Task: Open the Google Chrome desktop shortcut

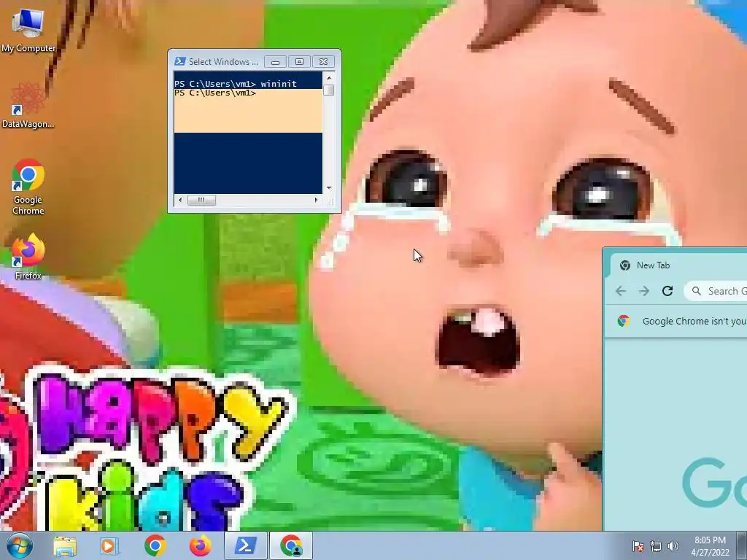Action: tap(28, 187)
